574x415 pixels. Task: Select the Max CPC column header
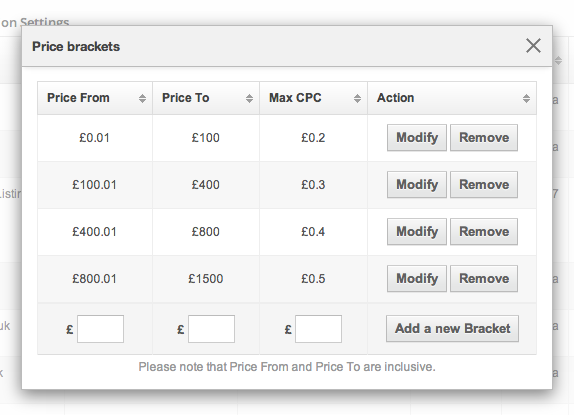pos(313,98)
